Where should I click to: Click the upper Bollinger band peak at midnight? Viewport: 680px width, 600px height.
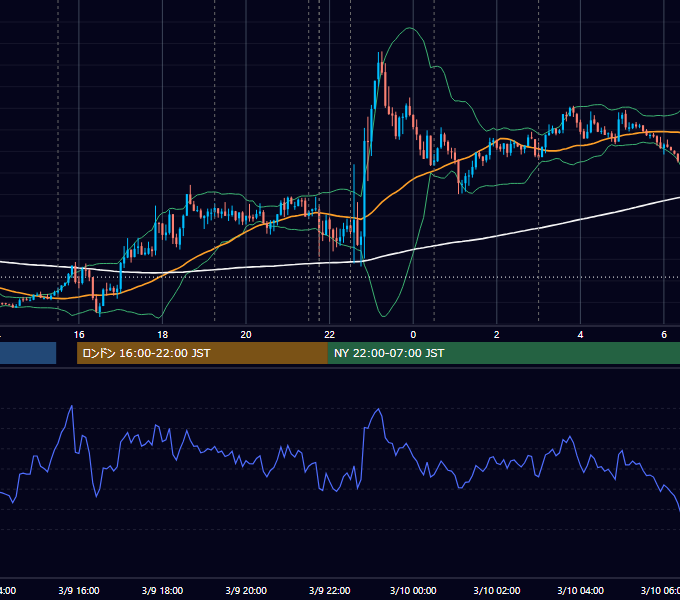coord(410,29)
